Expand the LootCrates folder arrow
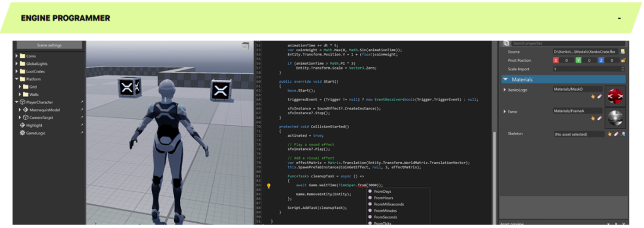 point(17,71)
